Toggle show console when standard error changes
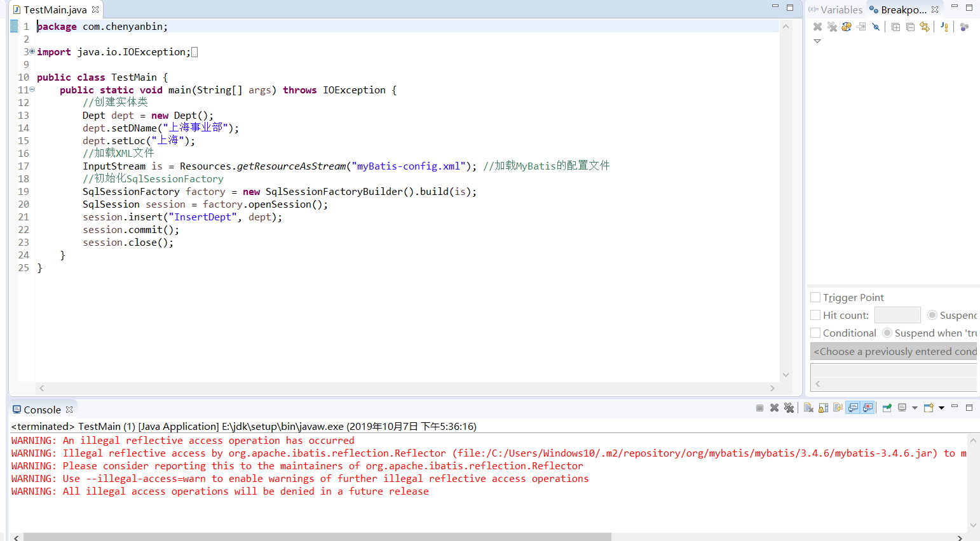The image size is (980, 541). [868, 408]
